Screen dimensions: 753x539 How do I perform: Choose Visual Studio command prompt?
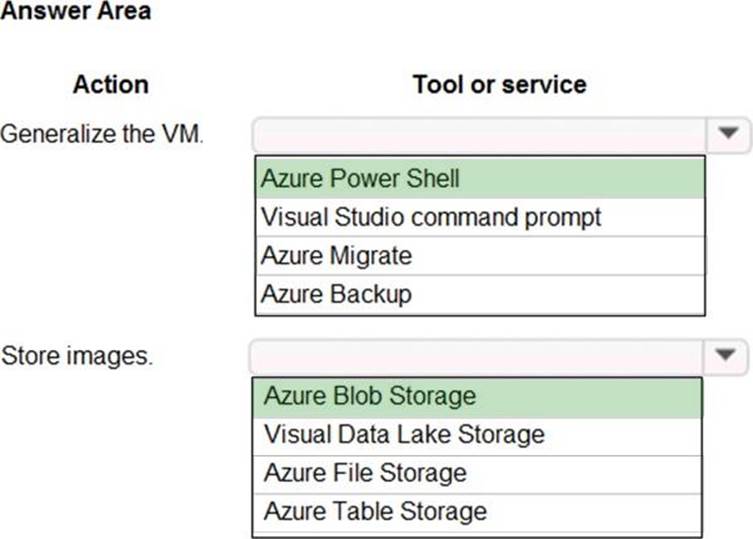click(480, 217)
